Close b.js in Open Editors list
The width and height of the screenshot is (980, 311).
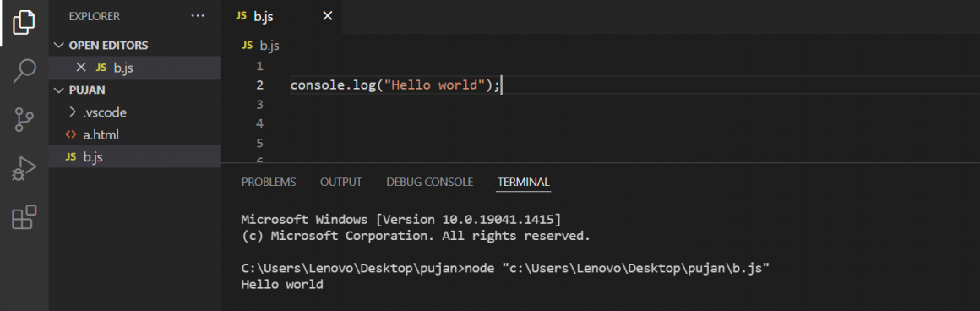pos(80,68)
